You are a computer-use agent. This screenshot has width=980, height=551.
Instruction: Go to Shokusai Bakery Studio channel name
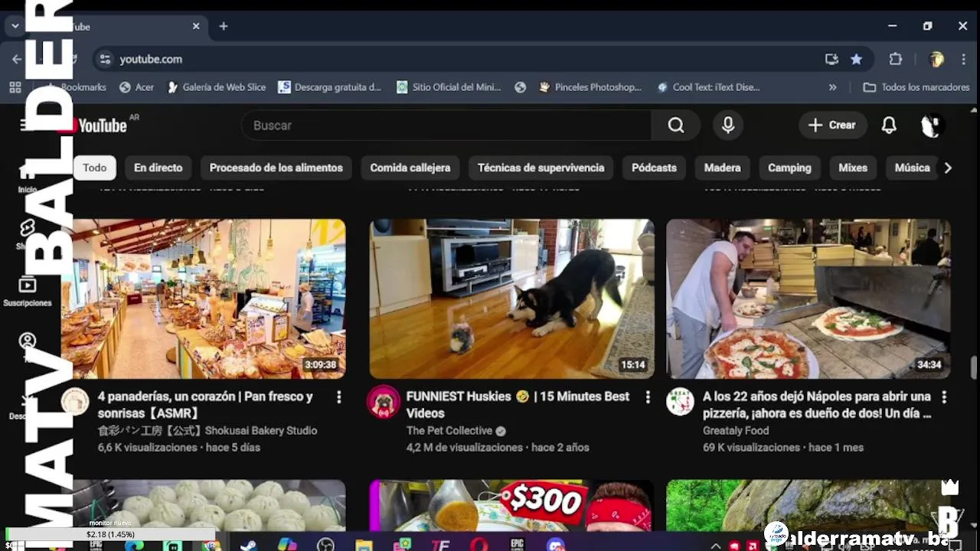(x=207, y=431)
